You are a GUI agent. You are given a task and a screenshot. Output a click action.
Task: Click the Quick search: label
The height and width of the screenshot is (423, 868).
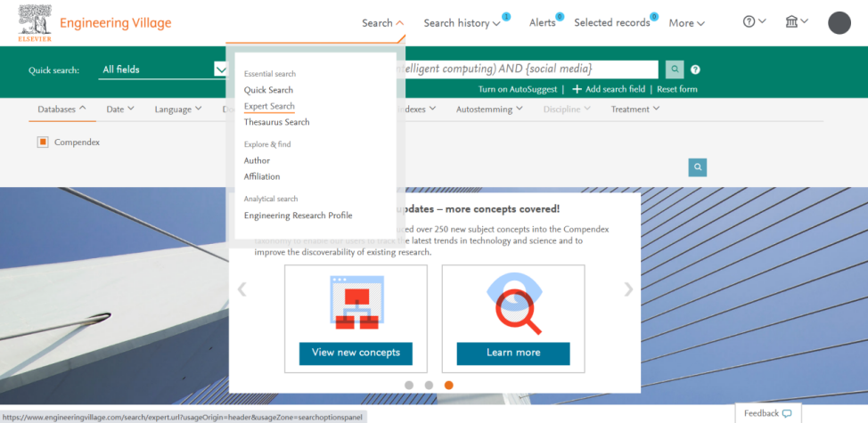coord(54,70)
